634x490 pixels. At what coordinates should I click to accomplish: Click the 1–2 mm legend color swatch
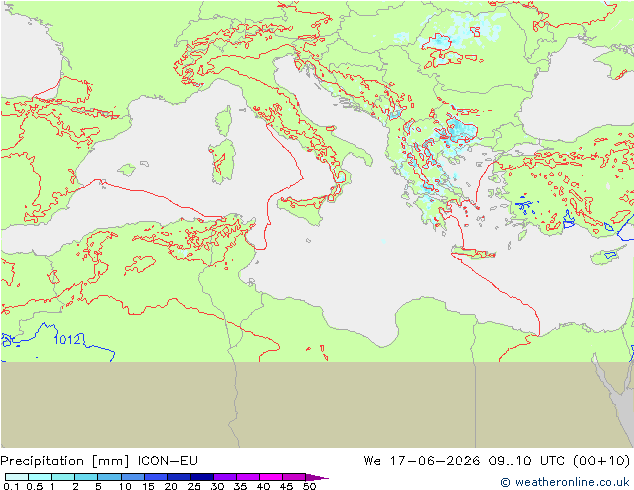point(63,477)
